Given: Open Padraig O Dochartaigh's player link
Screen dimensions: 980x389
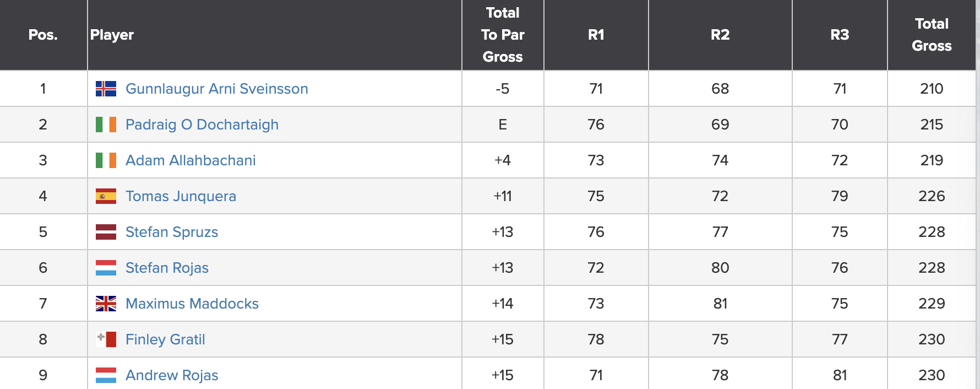Looking at the screenshot, I should click(x=202, y=125).
